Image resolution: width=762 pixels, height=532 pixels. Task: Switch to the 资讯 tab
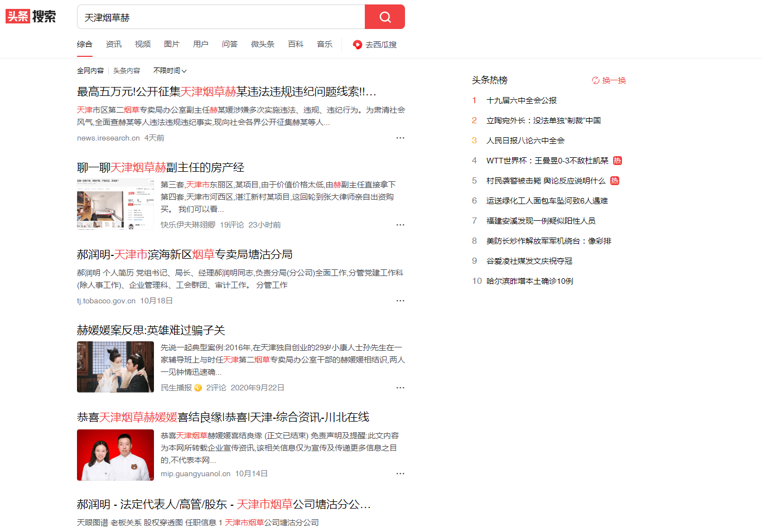point(114,45)
